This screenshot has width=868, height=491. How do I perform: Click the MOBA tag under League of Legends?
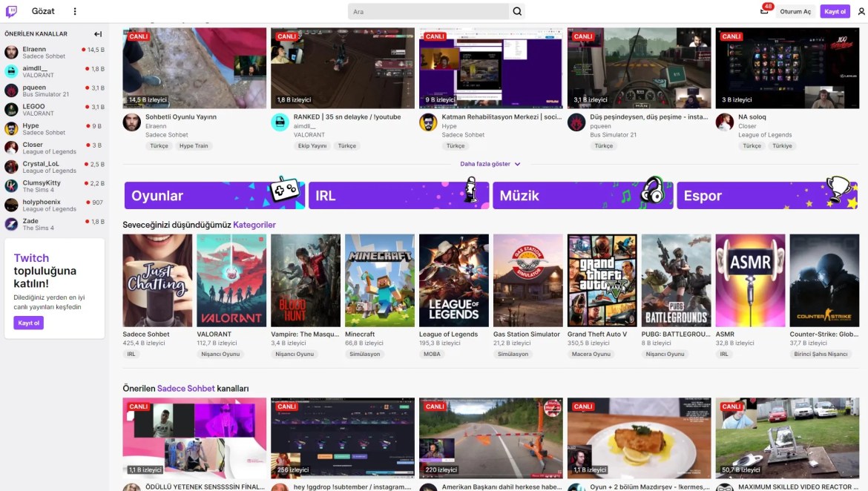coord(433,355)
